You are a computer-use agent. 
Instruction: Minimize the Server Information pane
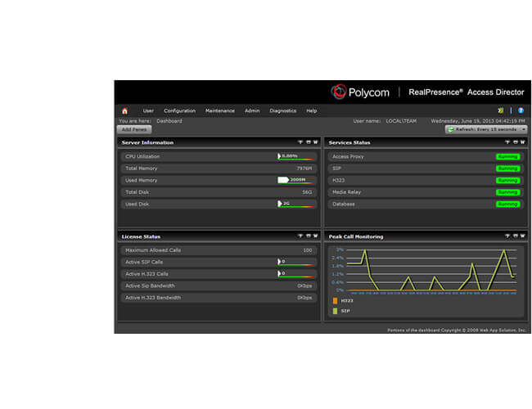click(x=300, y=142)
